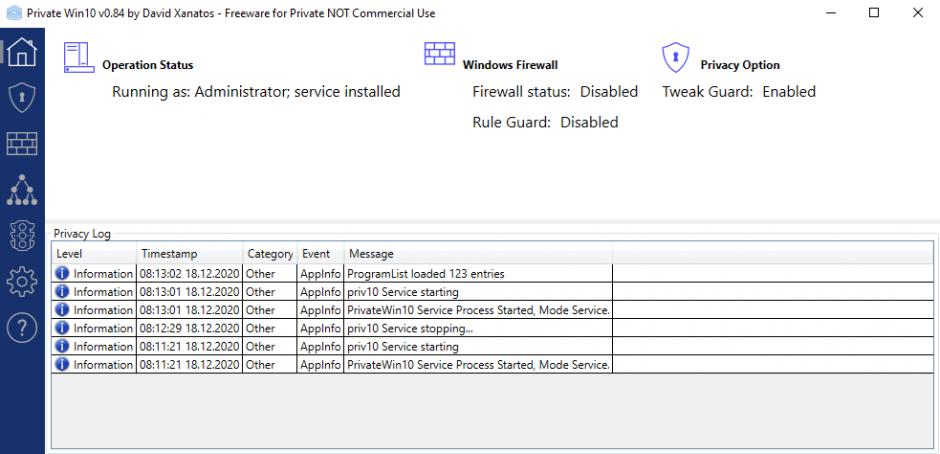The image size is (940, 454).
Task: Click the 'Rule Guard: Disabled' text
Action: pos(545,122)
